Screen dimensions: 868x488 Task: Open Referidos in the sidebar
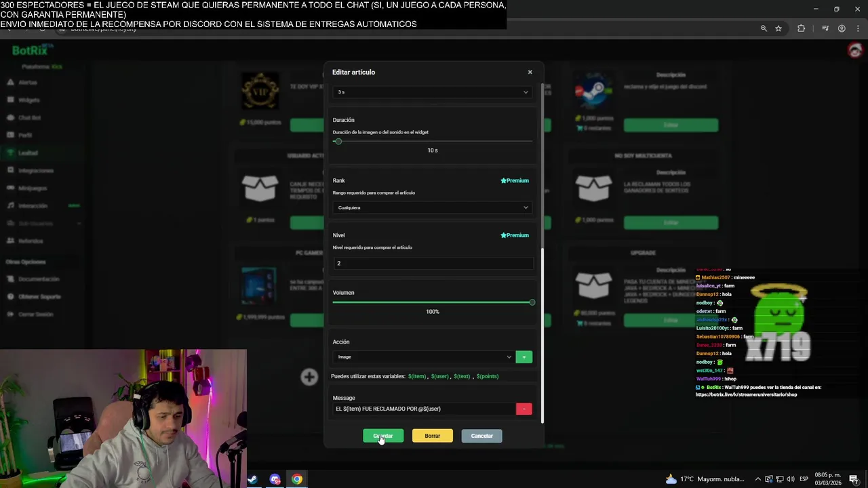point(31,241)
